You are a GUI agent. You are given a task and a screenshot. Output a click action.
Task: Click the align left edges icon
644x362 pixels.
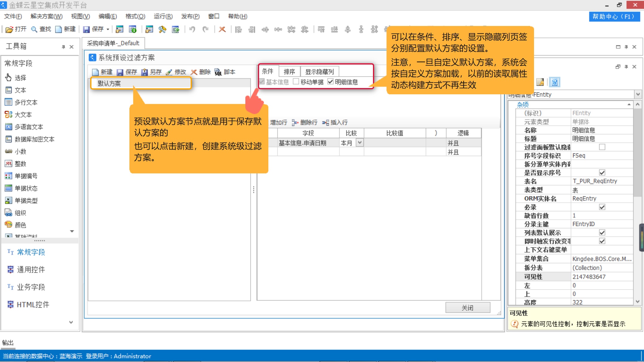(238, 29)
